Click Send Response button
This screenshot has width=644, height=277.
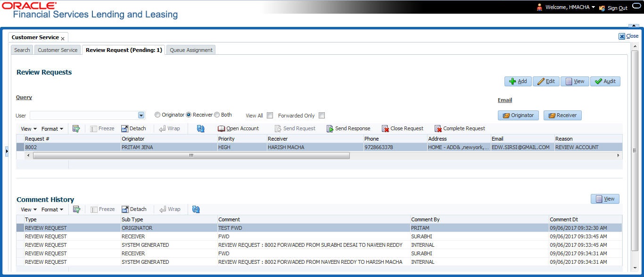click(348, 128)
